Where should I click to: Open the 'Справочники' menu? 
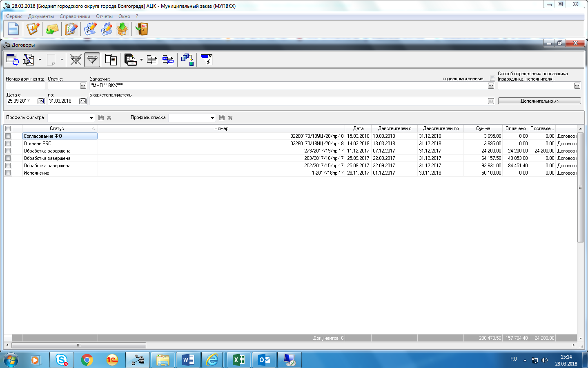coord(75,16)
